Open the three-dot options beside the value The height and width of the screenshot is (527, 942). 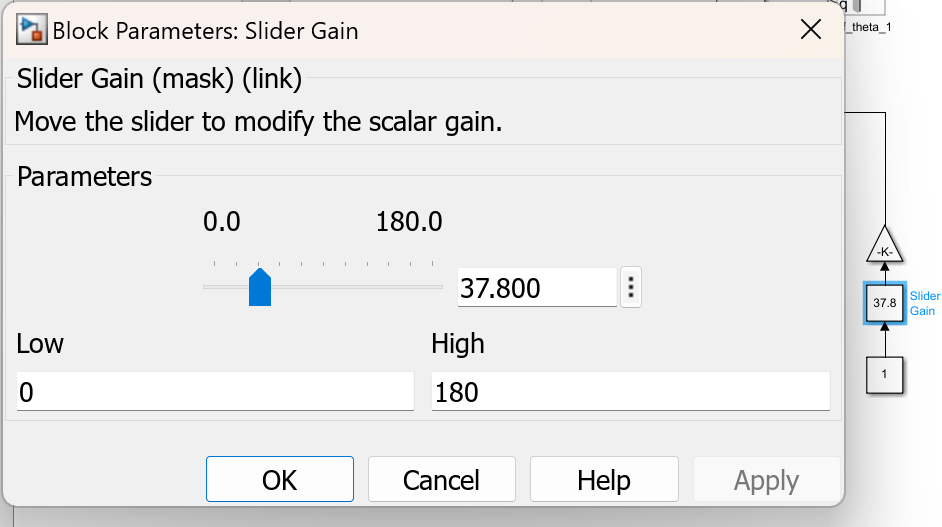point(631,289)
